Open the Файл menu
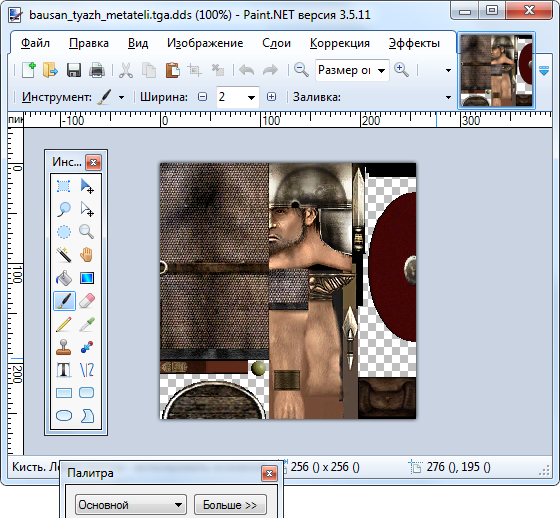Screen dimensions: 560x518 [x=35, y=43]
